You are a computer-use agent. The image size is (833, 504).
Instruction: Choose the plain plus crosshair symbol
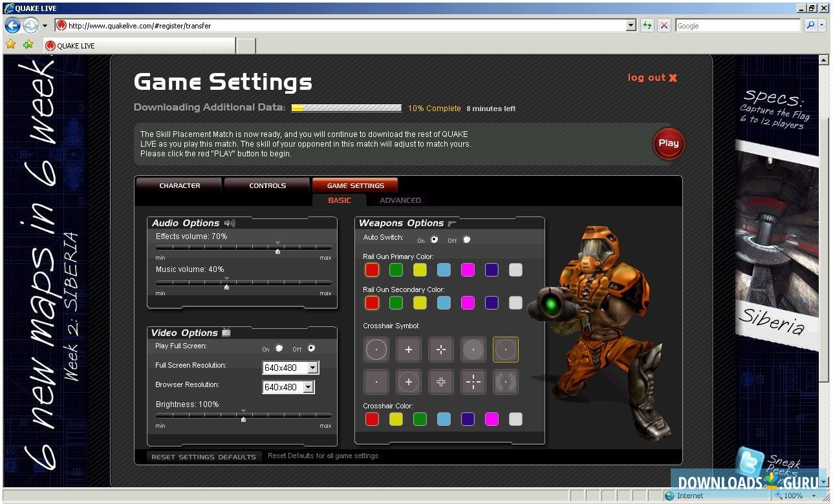(x=409, y=350)
